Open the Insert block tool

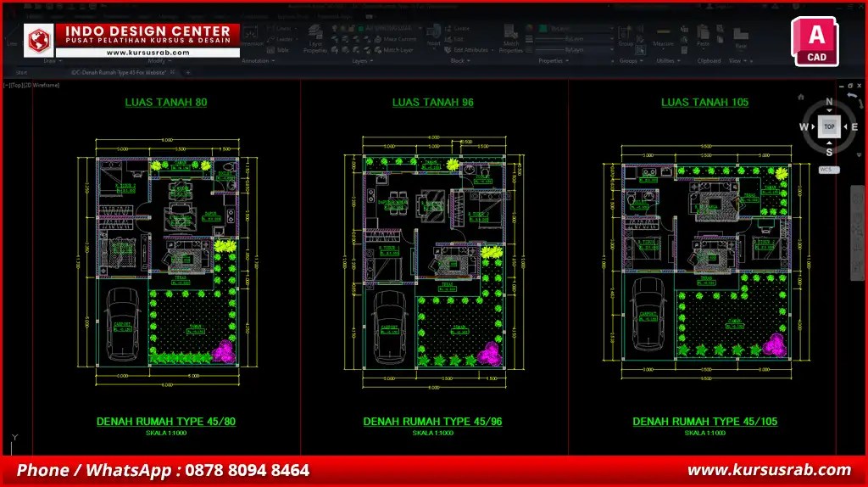[x=434, y=35]
